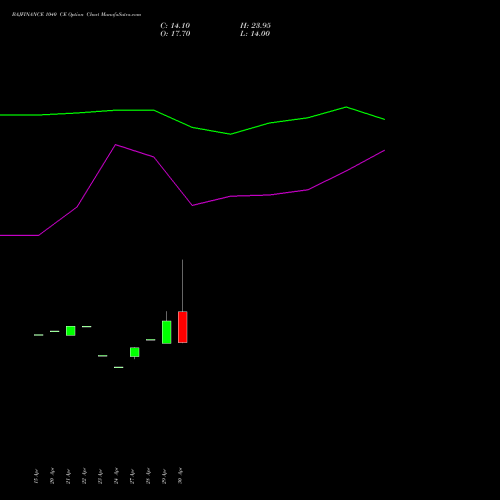Click the 28 Apr date label
The image size is (500, 500).
click(x=148, y=476)
